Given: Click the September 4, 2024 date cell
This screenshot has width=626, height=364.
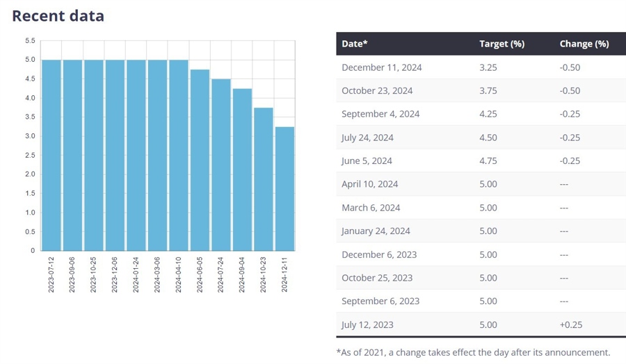Looking at the screenshot, I should tap(380, 114).
